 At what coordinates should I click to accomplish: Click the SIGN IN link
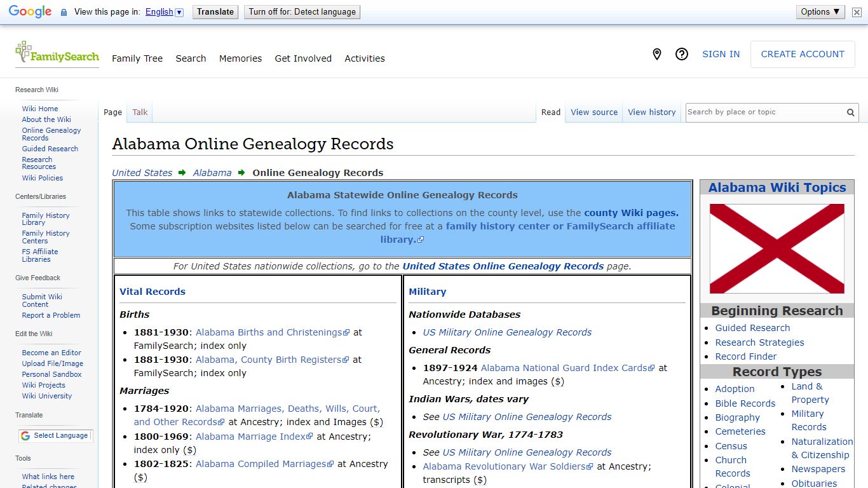tap(721, 55)
